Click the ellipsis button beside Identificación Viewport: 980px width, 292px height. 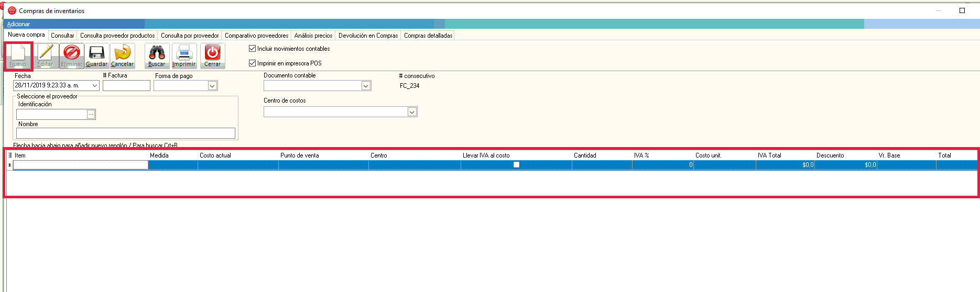(x=91, y=114)
